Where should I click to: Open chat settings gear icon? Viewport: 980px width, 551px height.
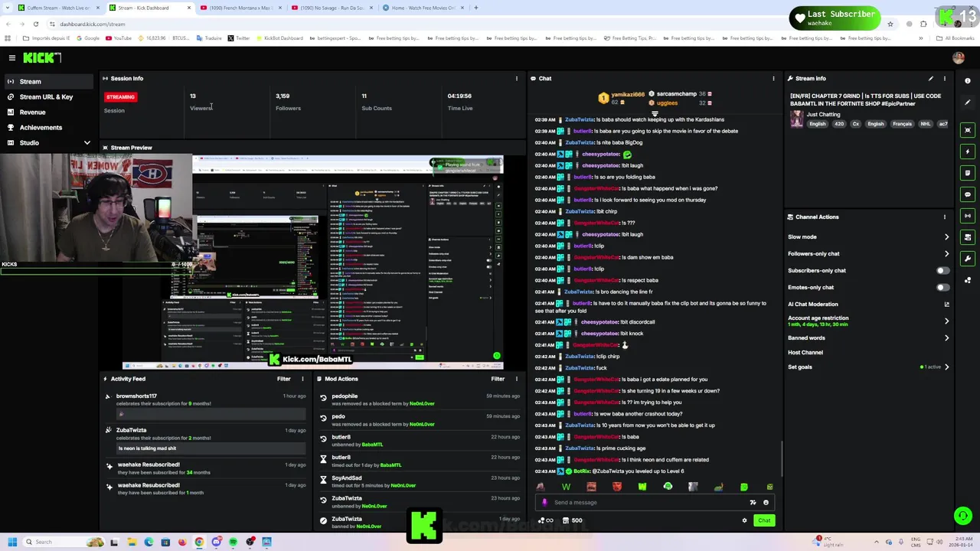coord(744,520)
